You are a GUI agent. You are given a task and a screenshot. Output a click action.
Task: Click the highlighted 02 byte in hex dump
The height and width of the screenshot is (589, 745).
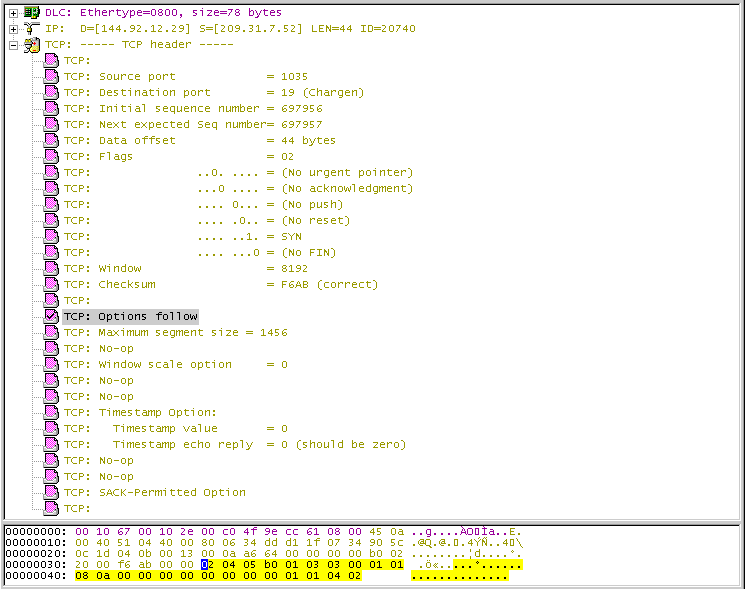(207, 564)
